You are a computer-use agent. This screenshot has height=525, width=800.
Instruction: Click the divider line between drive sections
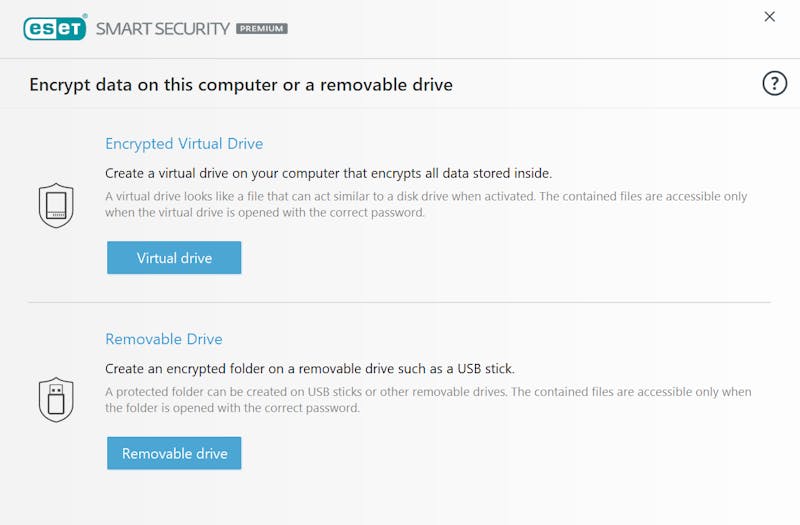tap(399, 303)
